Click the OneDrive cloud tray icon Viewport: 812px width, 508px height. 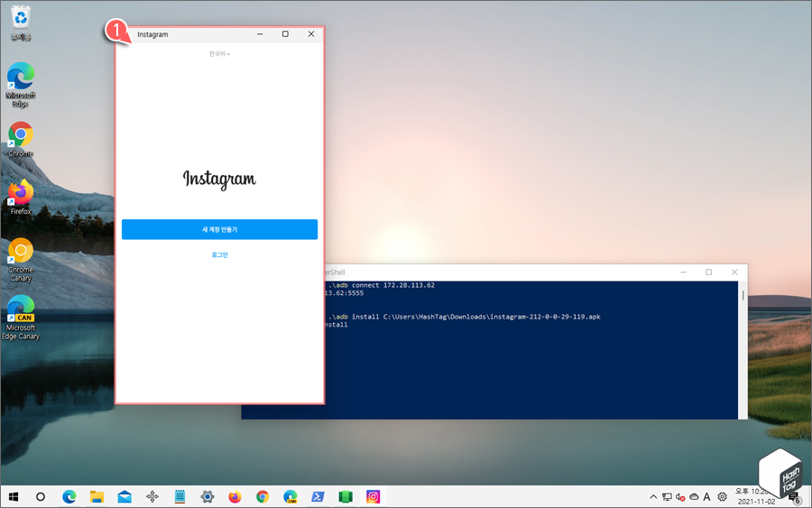(x=694, y=497)
